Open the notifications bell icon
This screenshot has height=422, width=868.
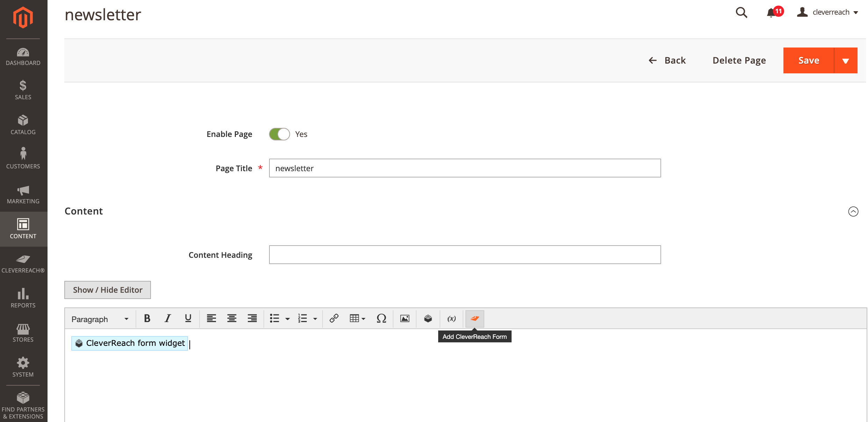(771, 13)
